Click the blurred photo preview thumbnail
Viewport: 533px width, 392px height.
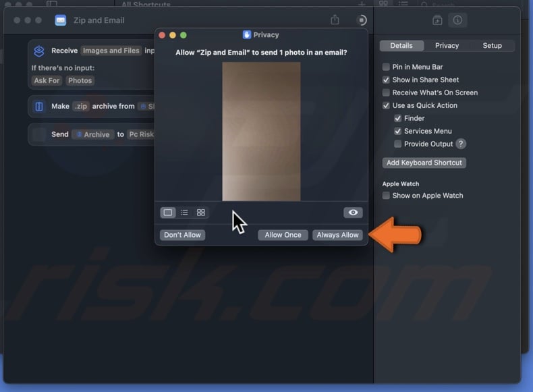(x=261, y=132)
